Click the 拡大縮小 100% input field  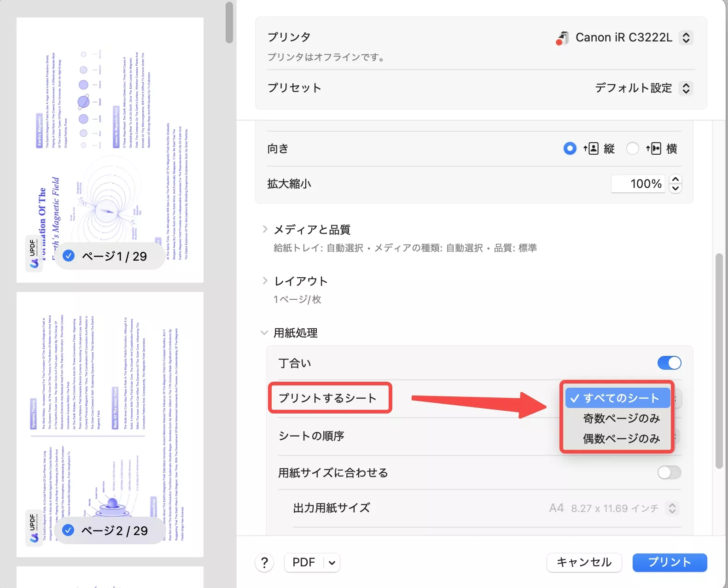[638, 184]
